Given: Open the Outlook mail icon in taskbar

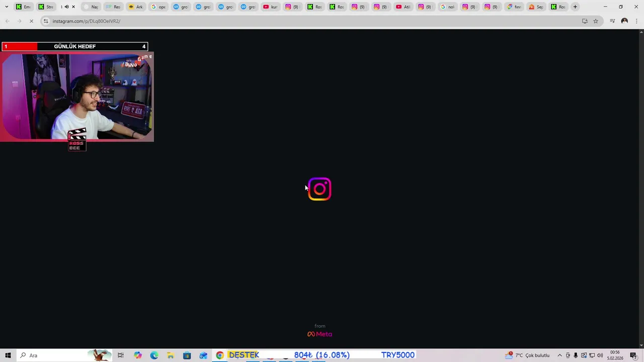Looking at the screenshot, I should [x=203, y=355].
